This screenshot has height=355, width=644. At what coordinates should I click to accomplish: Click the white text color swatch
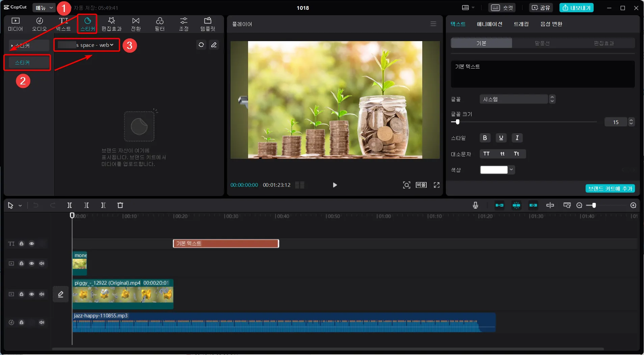pyautogui.click(x=494, y=170)
